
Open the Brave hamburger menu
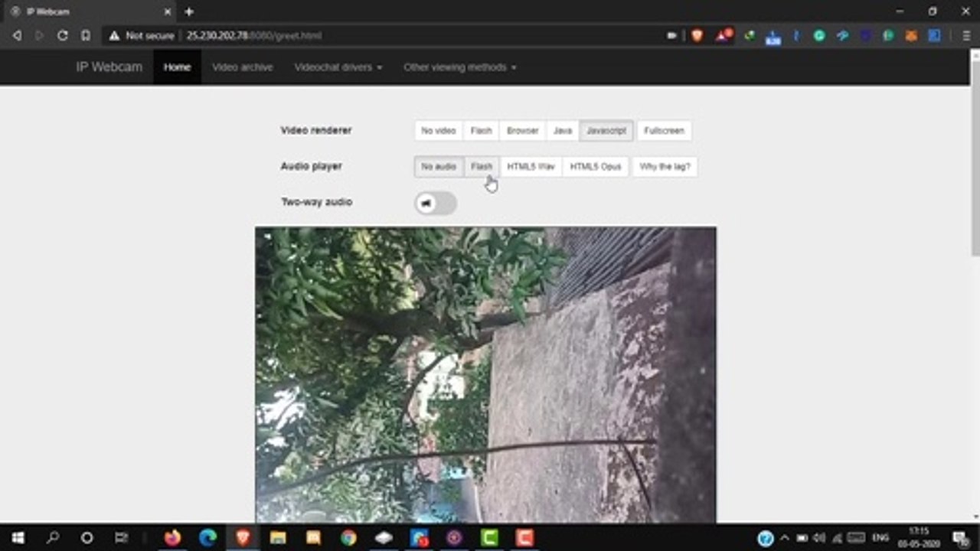[967, 35]
